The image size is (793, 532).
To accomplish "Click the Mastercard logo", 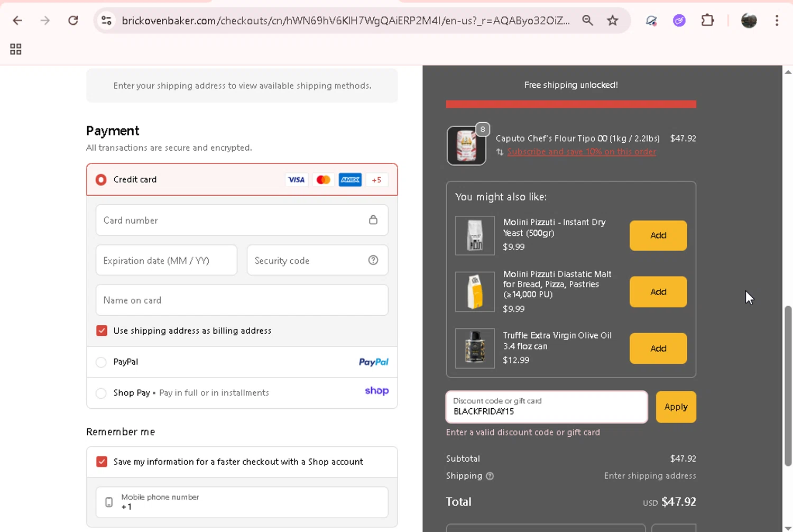I will click(323, 180).
